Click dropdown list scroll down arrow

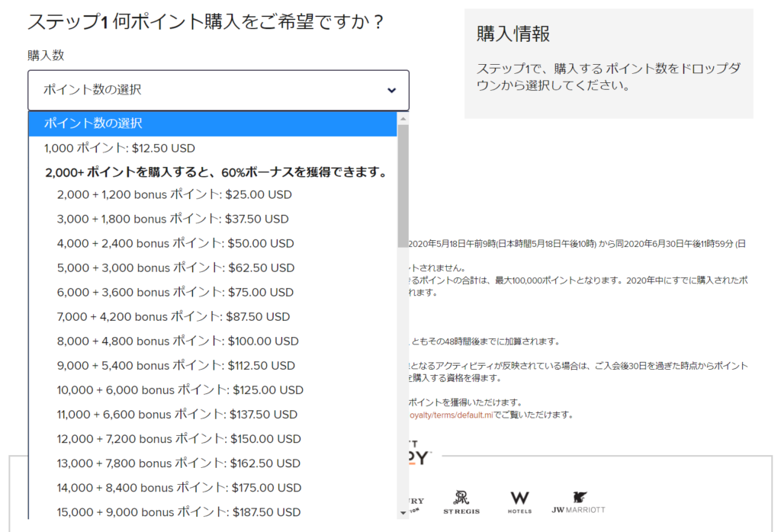(x=403, y=513)
